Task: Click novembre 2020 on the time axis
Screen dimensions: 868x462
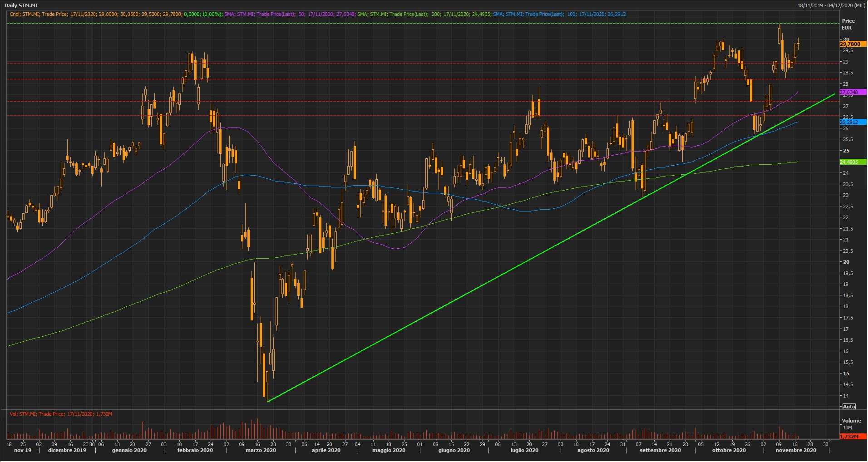Action: click(x=795, y=451)
